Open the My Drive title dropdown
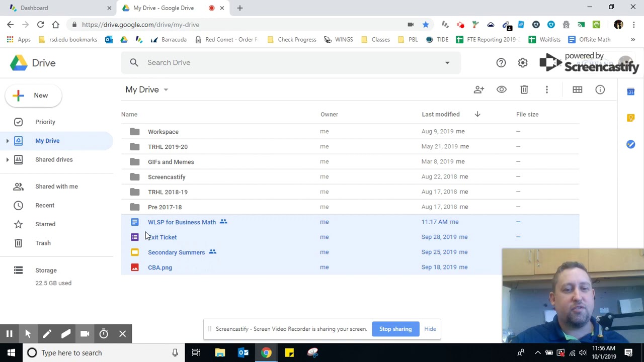The height and width of the screenshot is (362, 644). 166,90
